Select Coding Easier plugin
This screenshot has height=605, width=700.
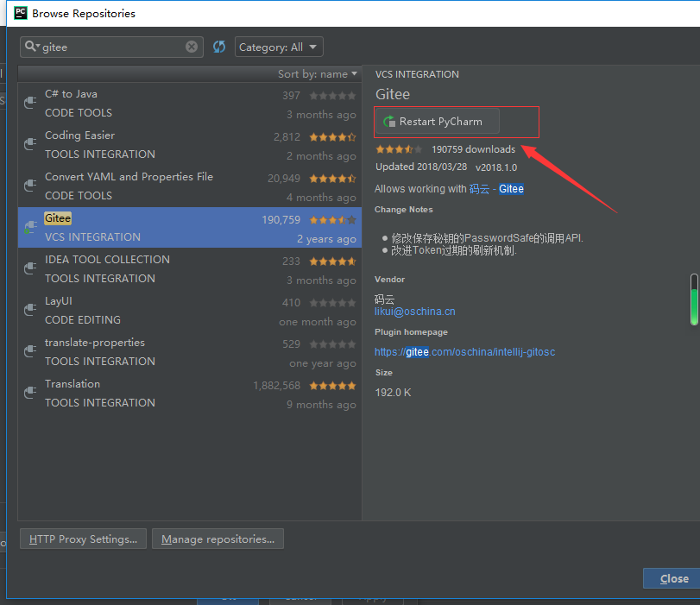[190, 145]
